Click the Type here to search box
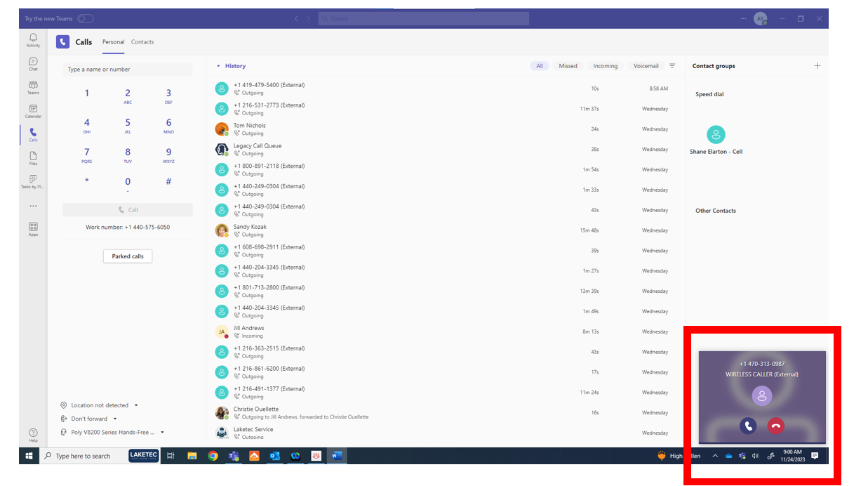 pyautogui.click(x=83, y=456)
